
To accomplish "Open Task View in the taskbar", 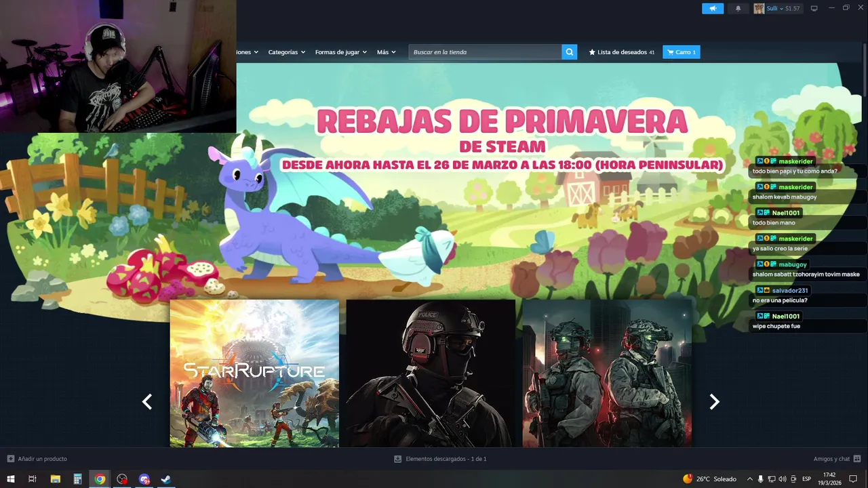I will pos(33,479).
